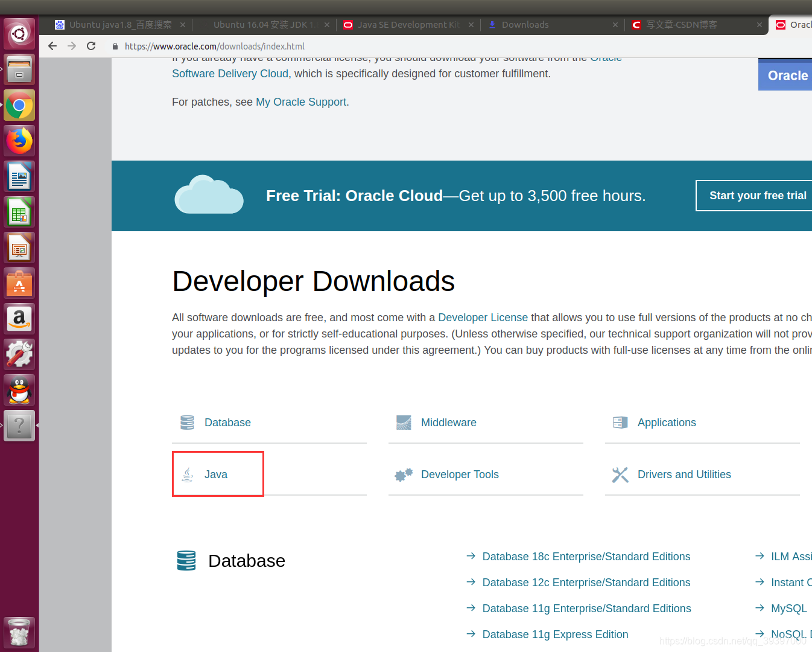Open LibreOffice Impress from launcher

(19, 248)
